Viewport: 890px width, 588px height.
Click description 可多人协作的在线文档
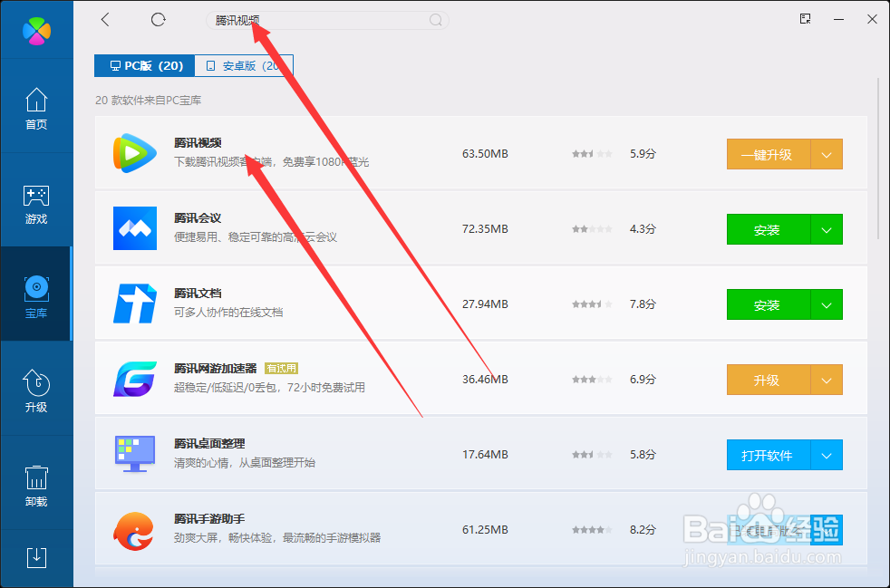(228, 313)
